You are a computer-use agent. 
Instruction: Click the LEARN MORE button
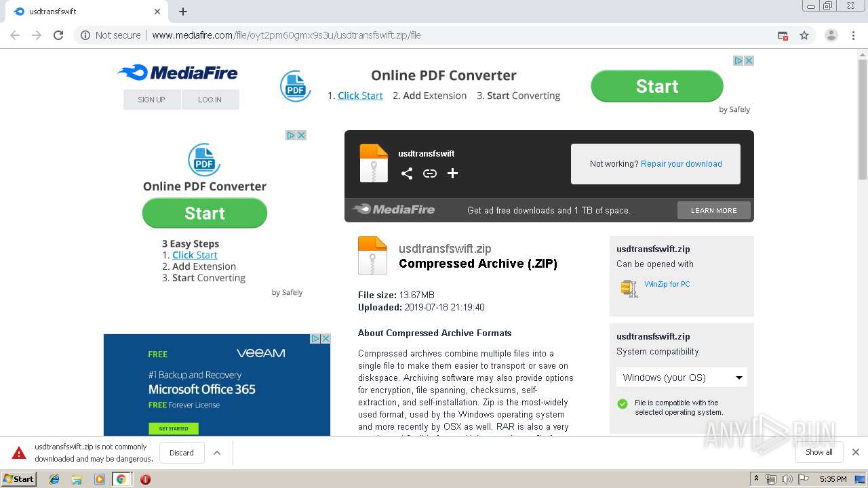tap(714, 210)
